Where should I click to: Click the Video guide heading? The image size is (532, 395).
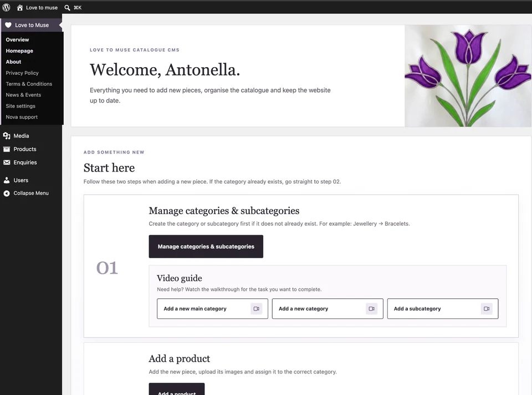coord(180,278)
